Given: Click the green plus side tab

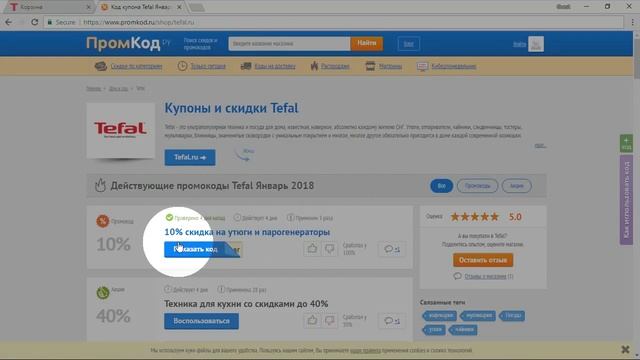Looking at the screenshot, I should (626, 143).
